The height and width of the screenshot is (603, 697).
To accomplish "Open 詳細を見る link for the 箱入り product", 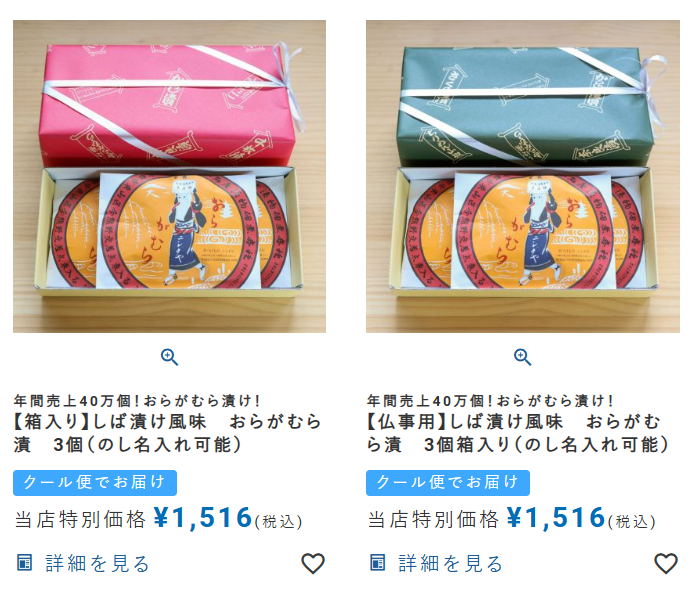I will (x=97, y=563).
